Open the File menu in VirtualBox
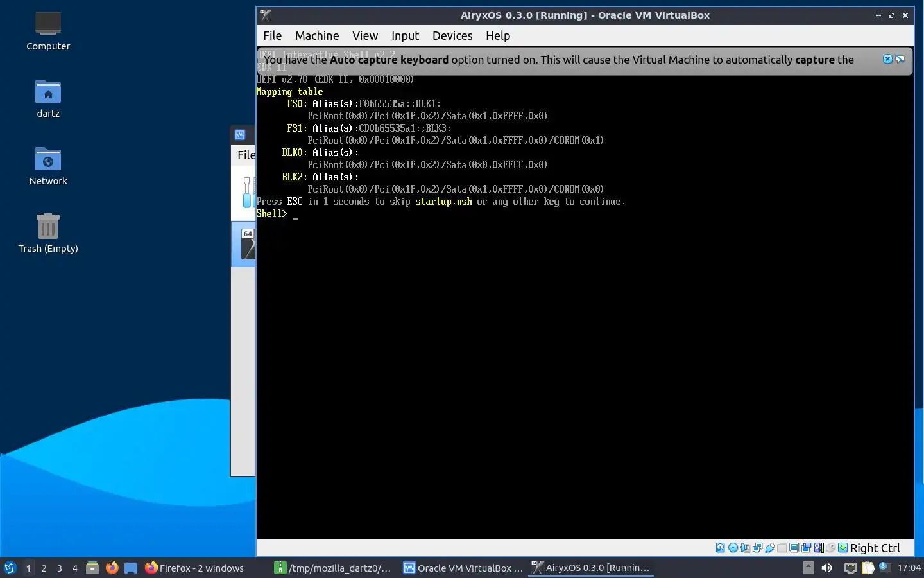Viewport: 924px width, 578px height. point(272,36)
